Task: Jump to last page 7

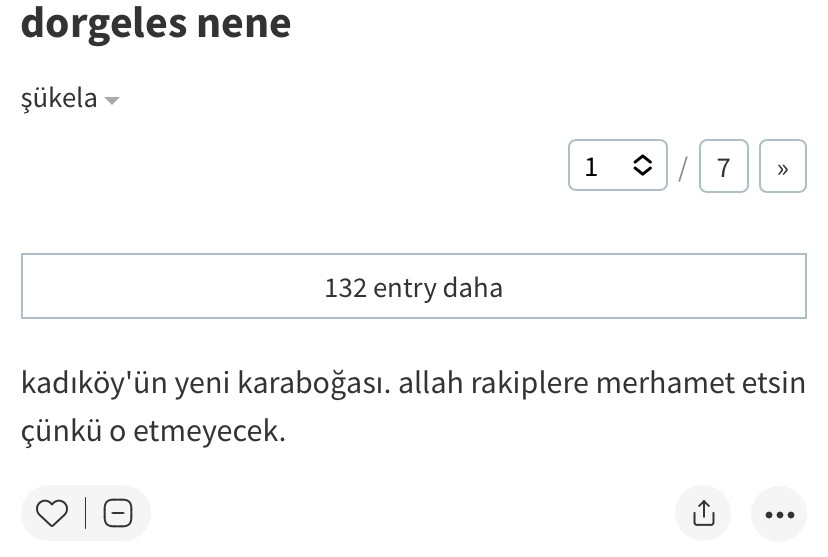Action: pyautogui.click(x=724, y=167)
